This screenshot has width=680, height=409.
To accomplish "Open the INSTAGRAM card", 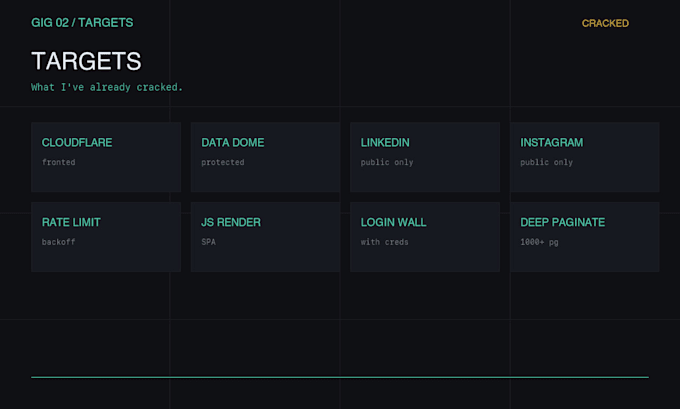I will [585, 157].
